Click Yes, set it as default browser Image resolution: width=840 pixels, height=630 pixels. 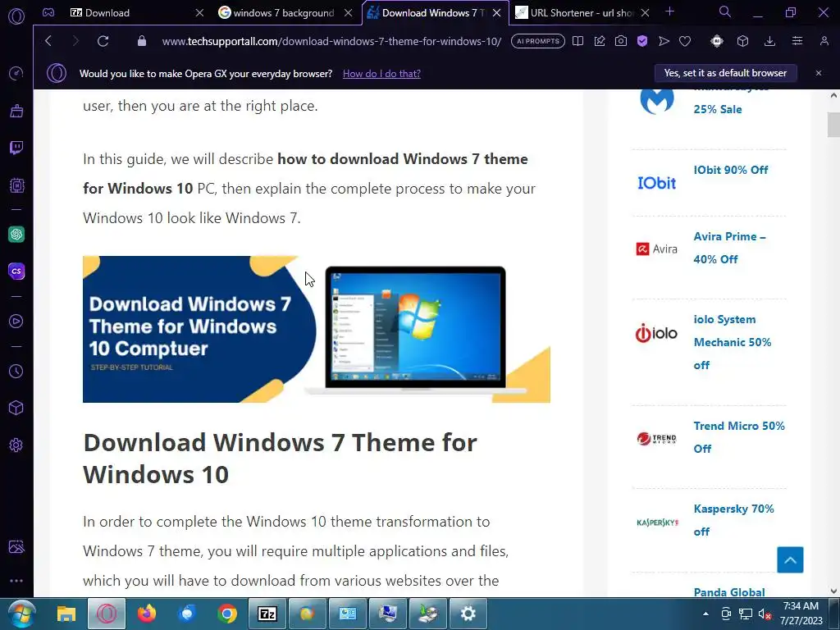click(x=725, y=73)
